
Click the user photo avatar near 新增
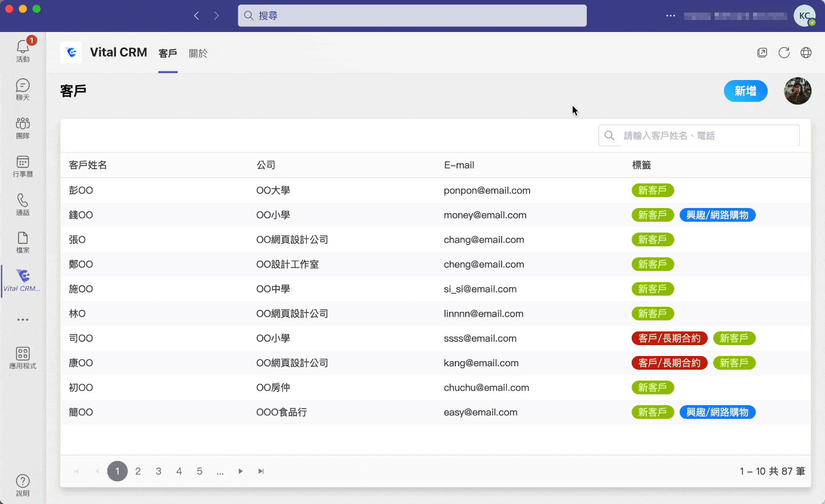(798, 91)
